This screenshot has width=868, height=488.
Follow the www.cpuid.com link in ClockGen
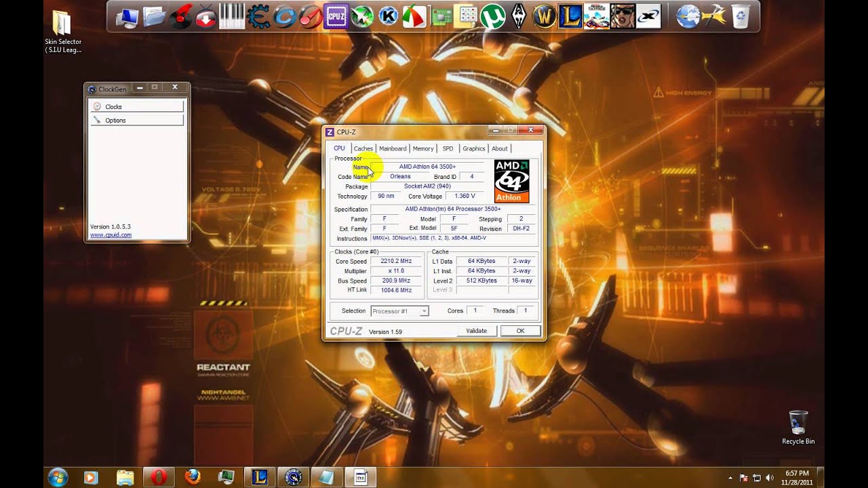(x=111, y=235)
